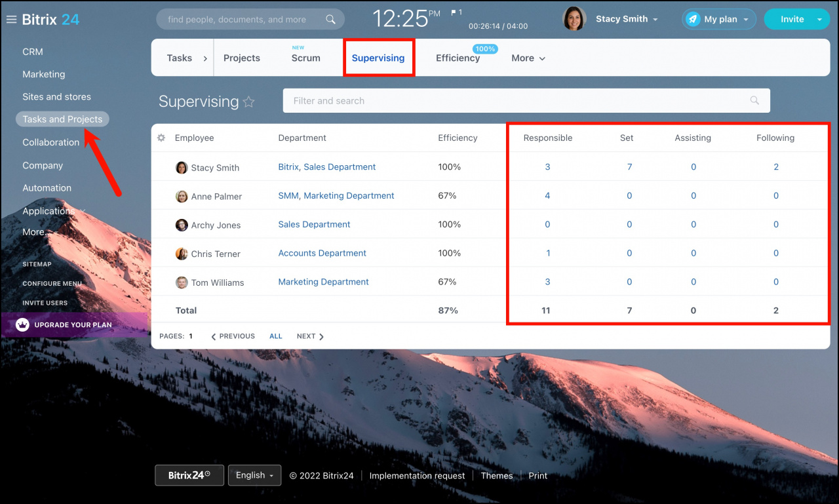Open Collaboration in the sidebar

[51, 142]
